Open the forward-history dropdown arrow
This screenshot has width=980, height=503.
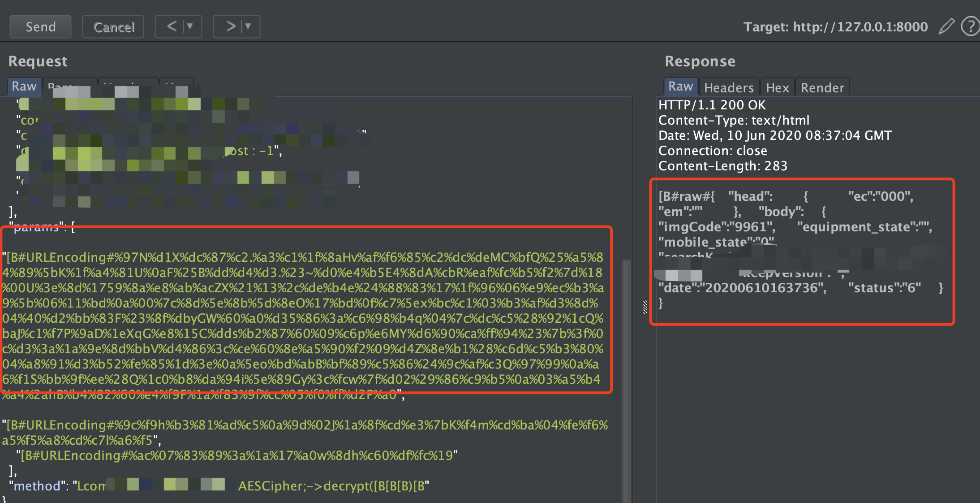coord(249,26)
